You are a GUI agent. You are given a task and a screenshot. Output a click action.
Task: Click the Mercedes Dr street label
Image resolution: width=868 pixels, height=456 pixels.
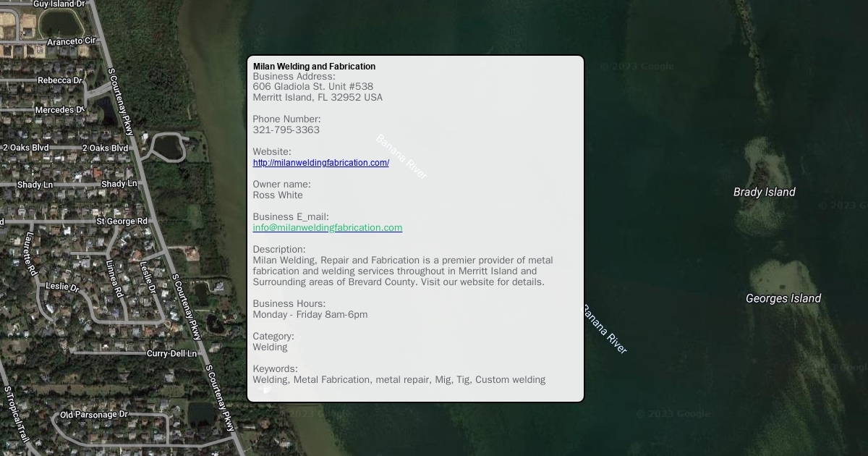[59, 110]
